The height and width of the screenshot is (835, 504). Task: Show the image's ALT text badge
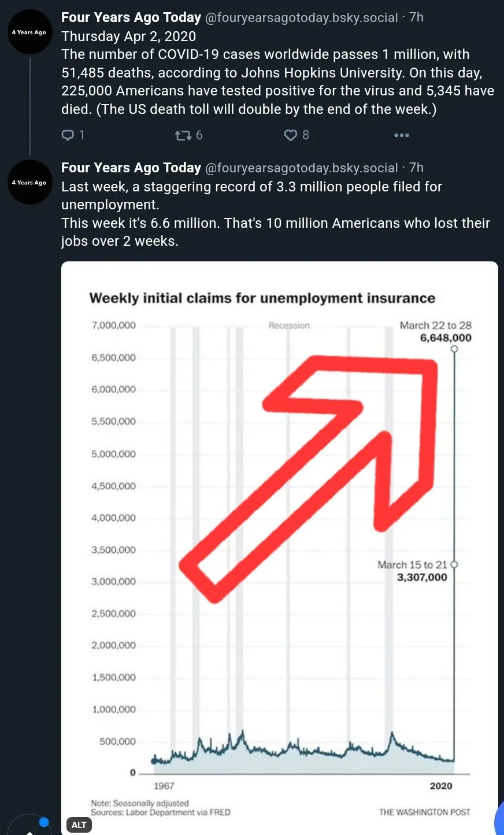coord(79,825)
